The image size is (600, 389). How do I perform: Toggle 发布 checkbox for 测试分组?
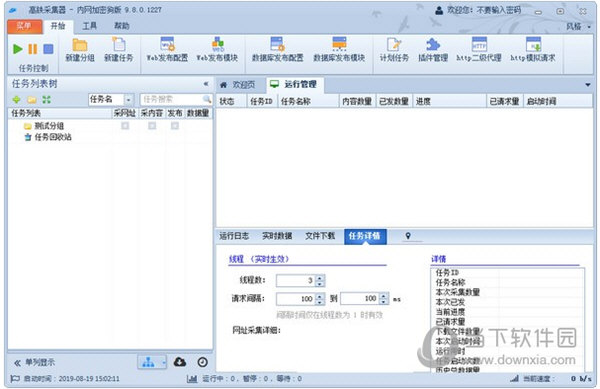(x=175, y=126)
